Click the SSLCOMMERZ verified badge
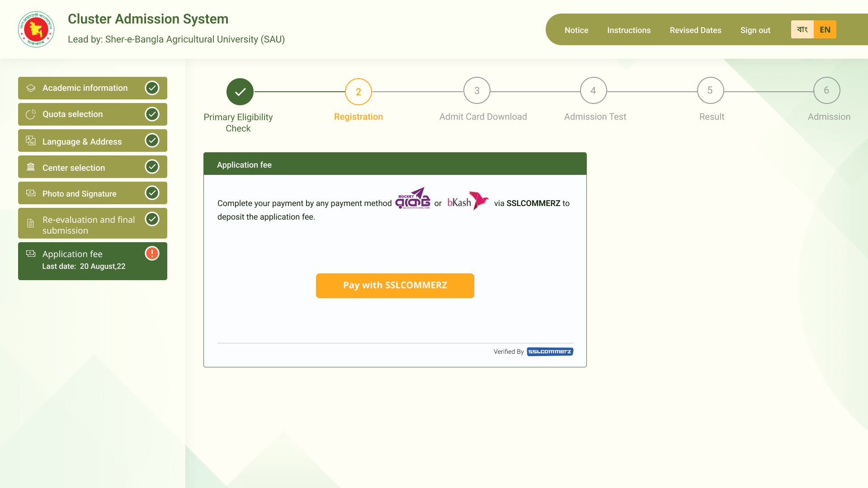 pos(550,352)
